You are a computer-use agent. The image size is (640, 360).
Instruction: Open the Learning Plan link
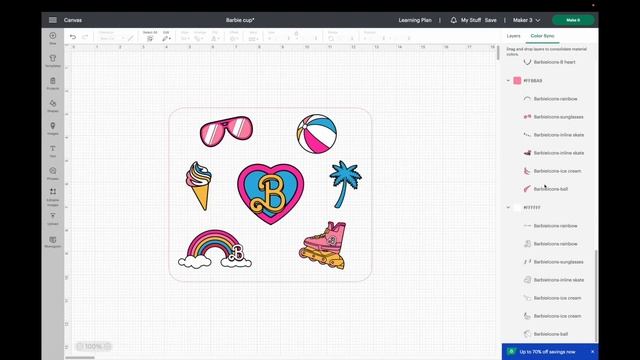[x=415, y=20]
